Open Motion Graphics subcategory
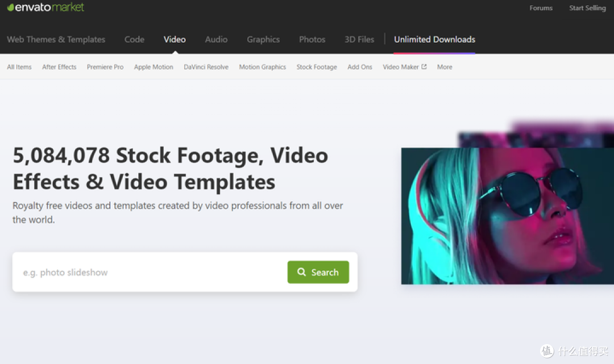This screenshot has height=364, width=614. [262, 67]
